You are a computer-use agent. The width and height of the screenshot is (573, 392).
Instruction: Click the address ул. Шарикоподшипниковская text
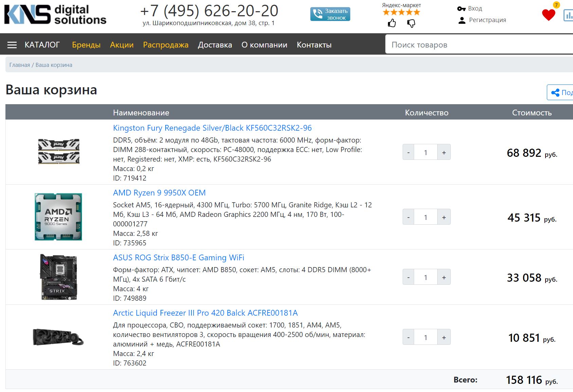click(x=208, y=23)
